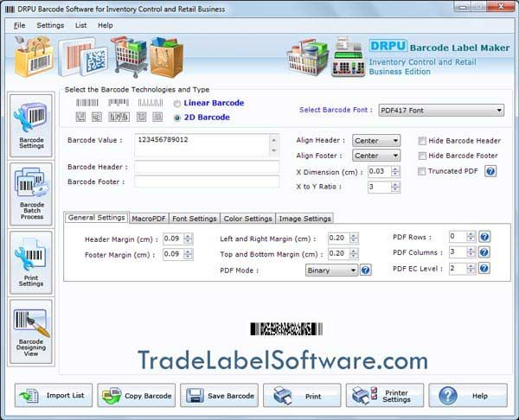The image size is (519, 420).
Task: Adjust PDF EC Level spinner
Action: pos(471,268)
